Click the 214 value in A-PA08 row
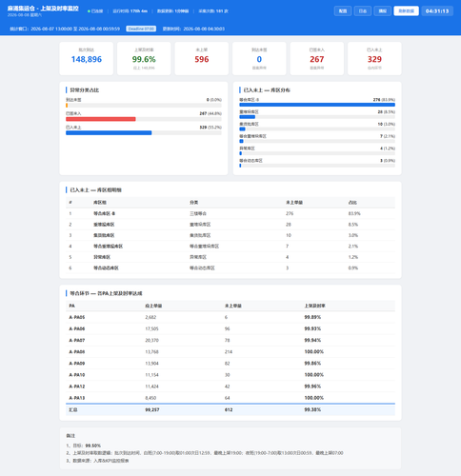The width and height of the screenshot is (461, 476). [x=229, y=352]
